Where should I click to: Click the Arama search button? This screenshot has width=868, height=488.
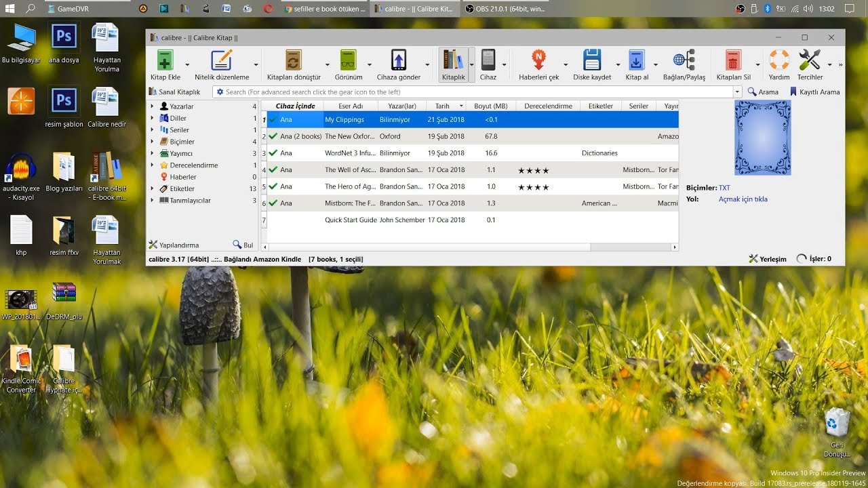(x=763, y=91)
